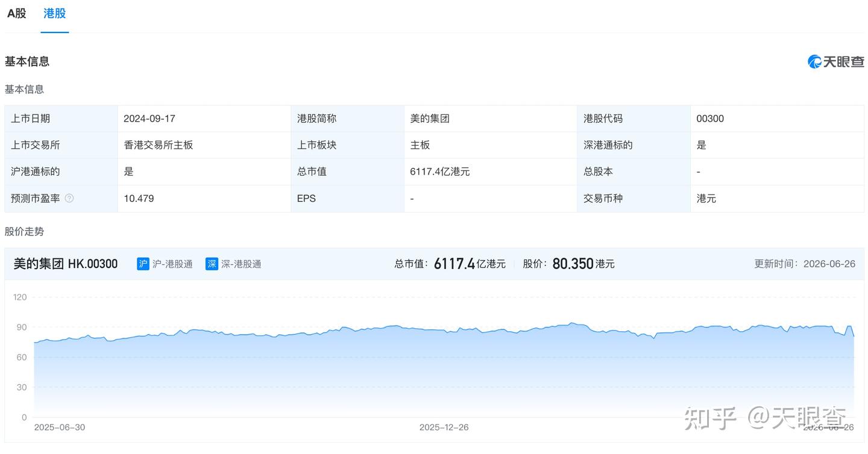This screenshot has height=454, width=868.
Task: Click the 上市日期 label cell
Action: (x=61, y=119)
